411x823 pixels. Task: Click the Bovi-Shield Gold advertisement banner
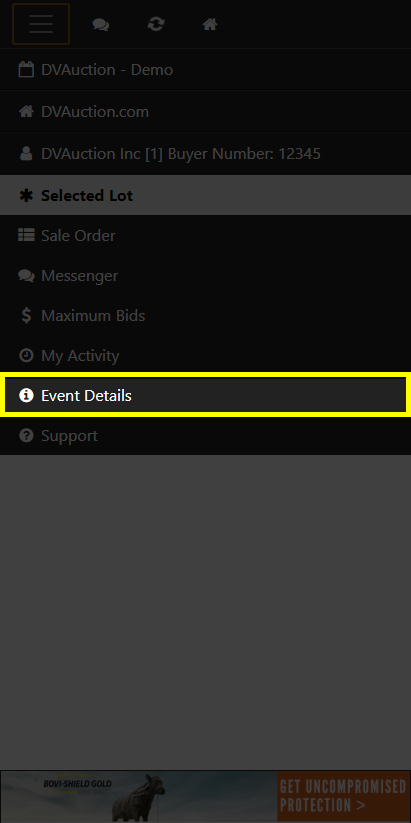[205, 796]
